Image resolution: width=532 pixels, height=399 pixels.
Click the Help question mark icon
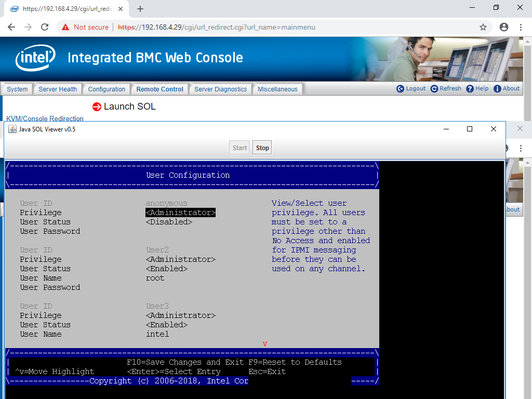coord(470,88)
